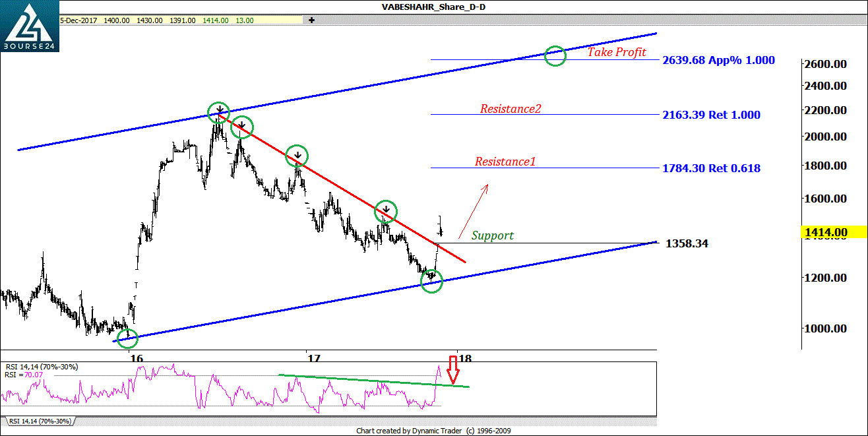Click the 17 time axis marker
The height and width of the screenshot is (436, 868).
[x=313, y=358]
